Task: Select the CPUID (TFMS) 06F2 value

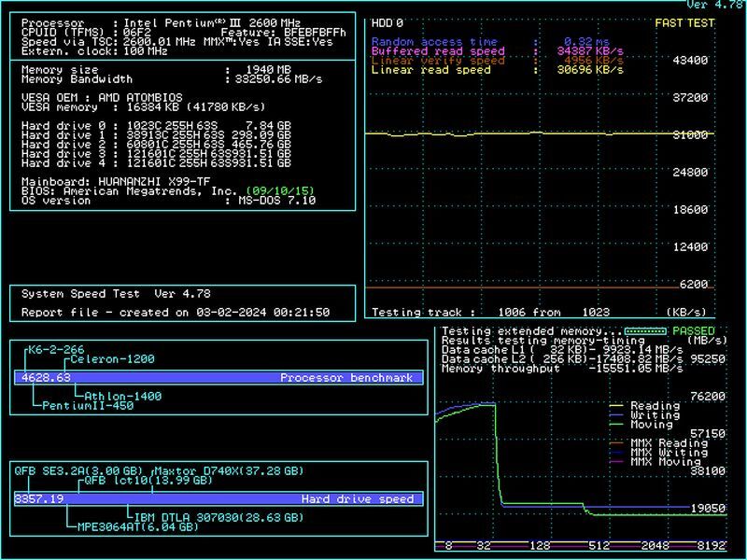Action: tap(137, 33)
